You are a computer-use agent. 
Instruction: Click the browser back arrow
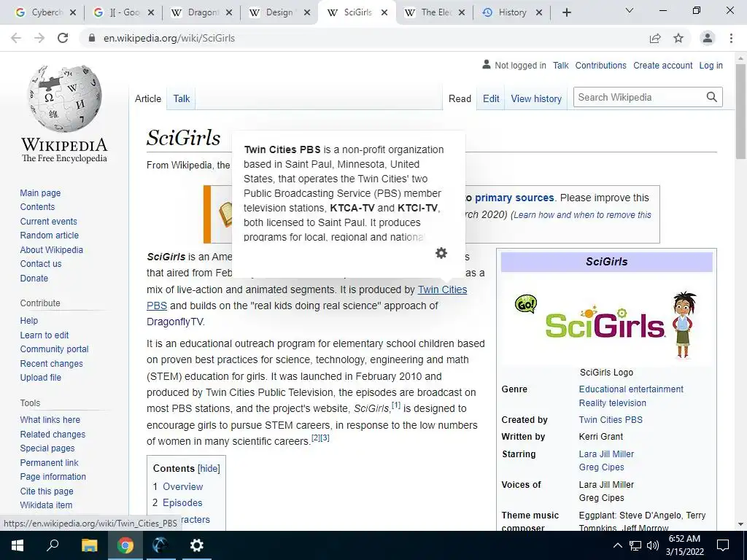[16, 38]
